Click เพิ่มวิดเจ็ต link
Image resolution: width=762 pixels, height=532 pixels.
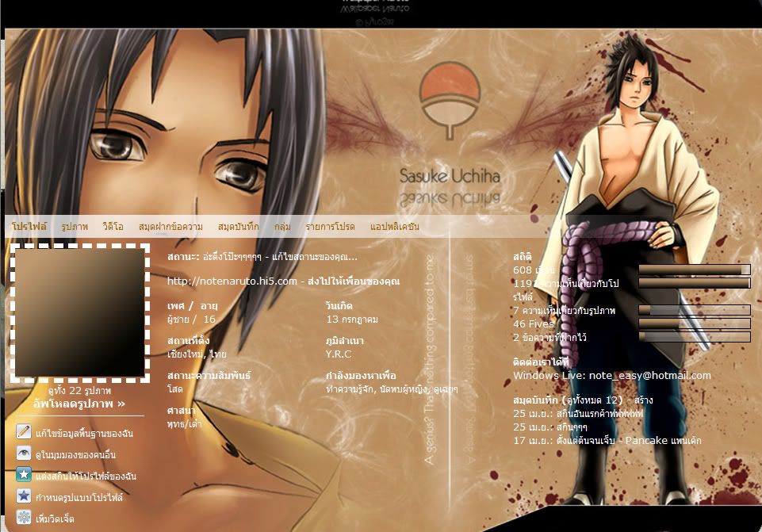pyautogui.click(x=55, y=519)
